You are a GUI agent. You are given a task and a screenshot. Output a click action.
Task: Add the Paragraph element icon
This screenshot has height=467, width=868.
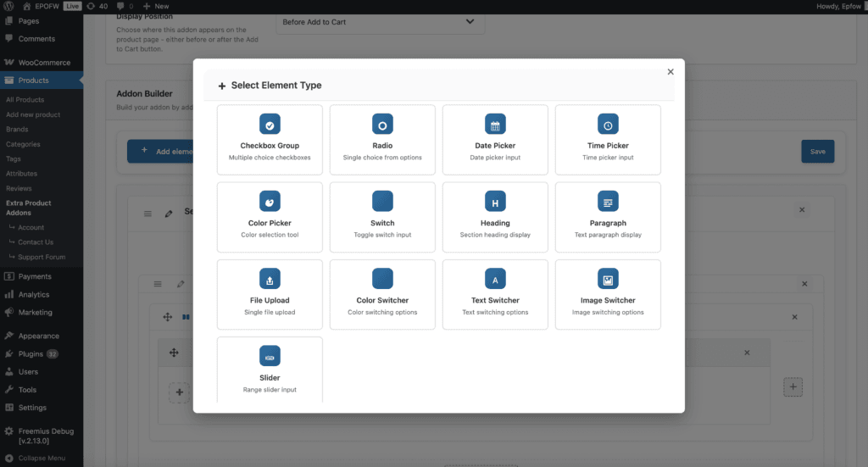[608, 203]
